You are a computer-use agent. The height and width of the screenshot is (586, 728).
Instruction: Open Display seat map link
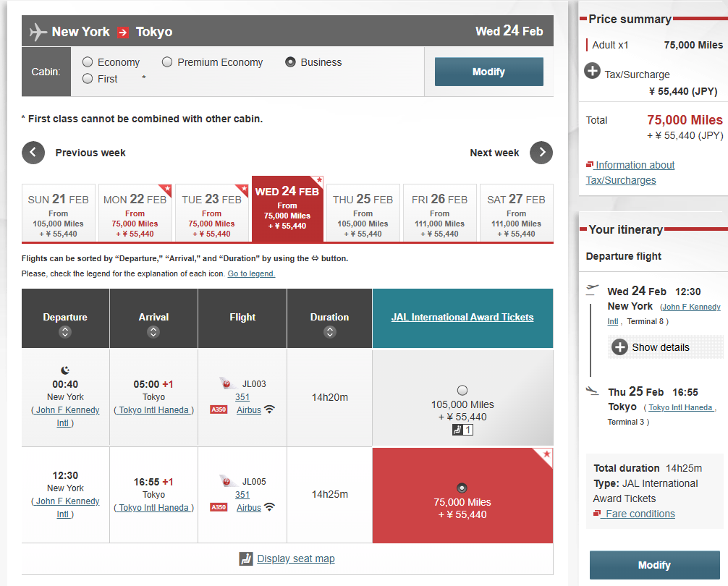296,559
